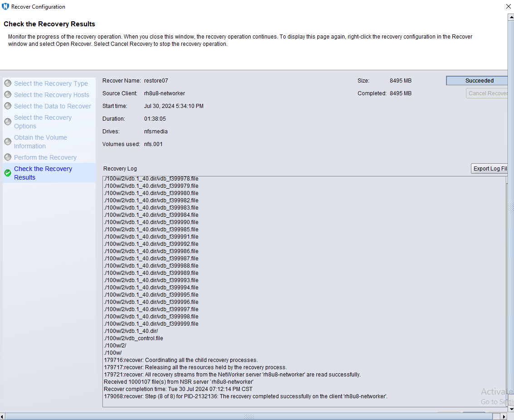Click the horizontal scrollbar right arrow

[x=504, y=417]
